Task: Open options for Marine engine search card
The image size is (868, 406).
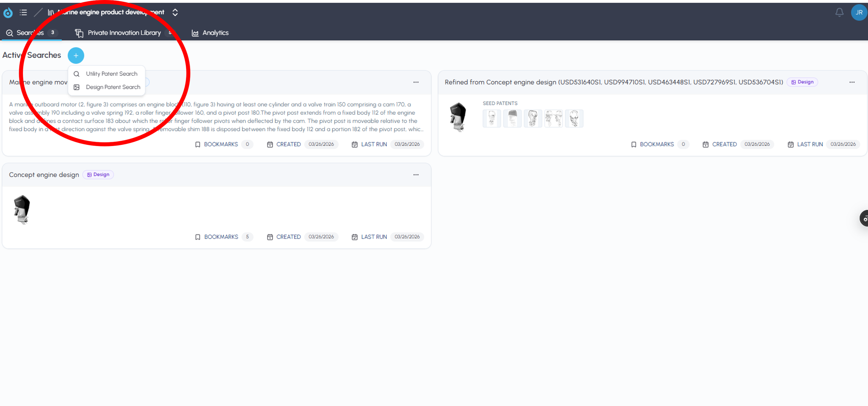Action: pos(416,82)
